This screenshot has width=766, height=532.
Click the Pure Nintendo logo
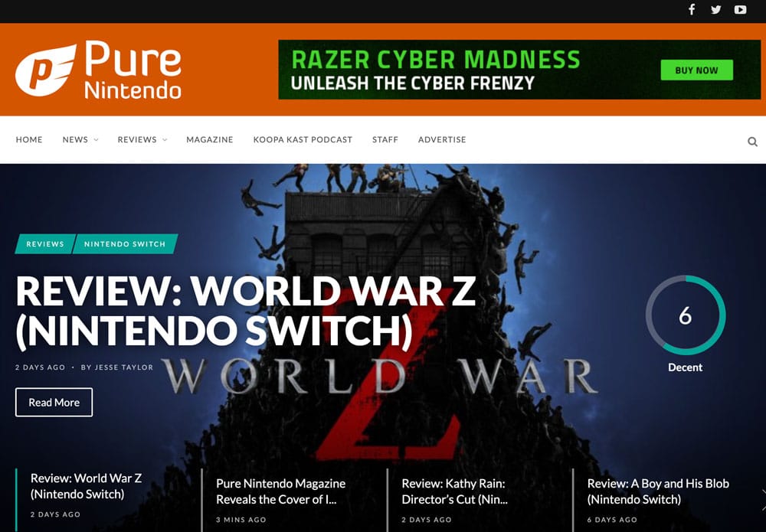pyautogui.click(x=98, y=70)
